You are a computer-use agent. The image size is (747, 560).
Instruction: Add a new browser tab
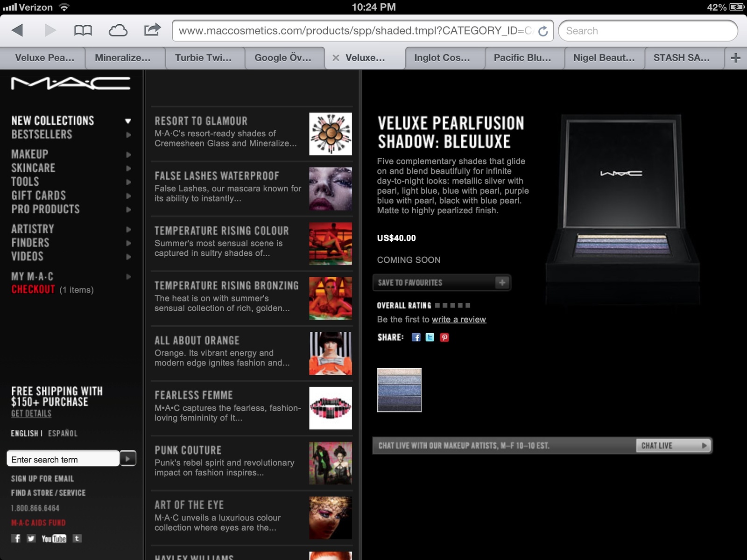click(x=735, y=58)
